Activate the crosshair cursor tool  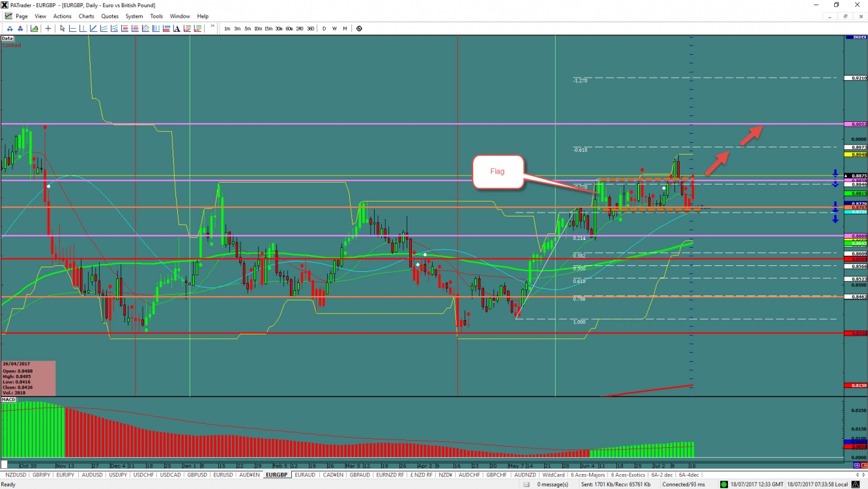click(x=48, y=29)
